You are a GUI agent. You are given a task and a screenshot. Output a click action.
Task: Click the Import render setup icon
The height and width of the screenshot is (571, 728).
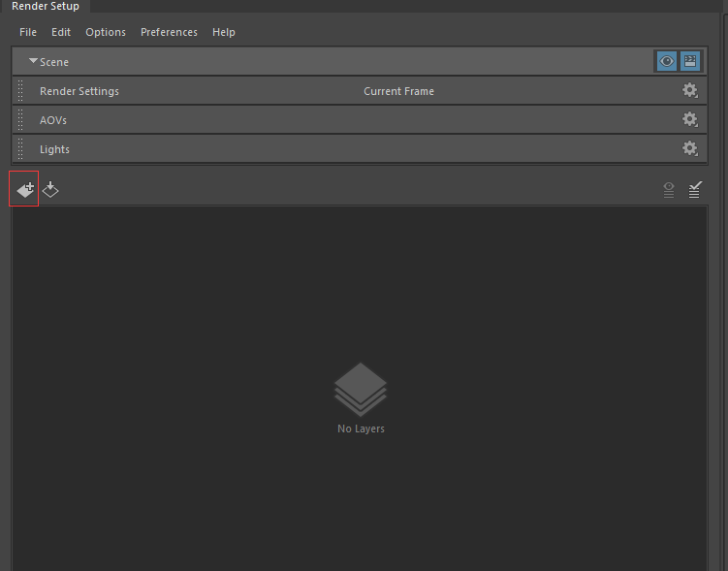click(x=50, y=190)
